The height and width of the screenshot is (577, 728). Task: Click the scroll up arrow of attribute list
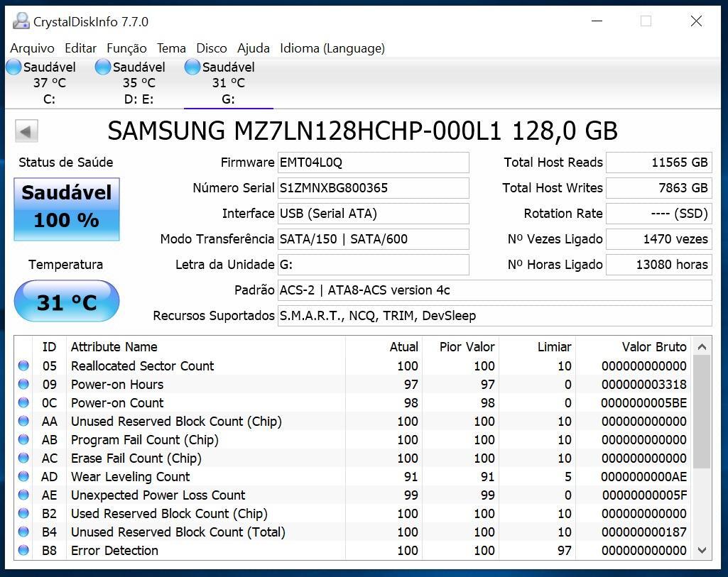pos(702,347)
